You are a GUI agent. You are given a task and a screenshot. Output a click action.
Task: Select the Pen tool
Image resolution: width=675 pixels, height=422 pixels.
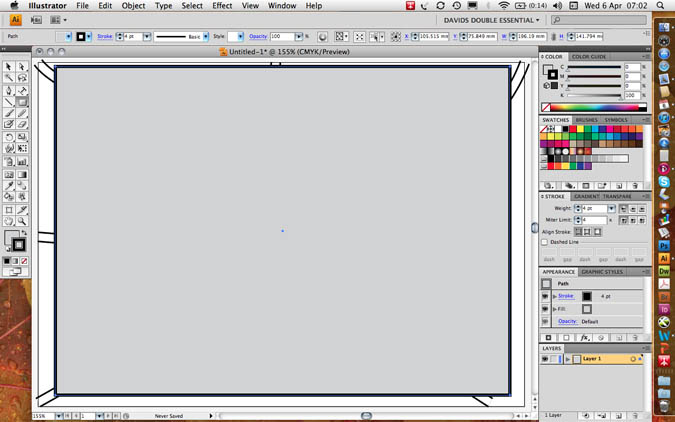(9, 90)
